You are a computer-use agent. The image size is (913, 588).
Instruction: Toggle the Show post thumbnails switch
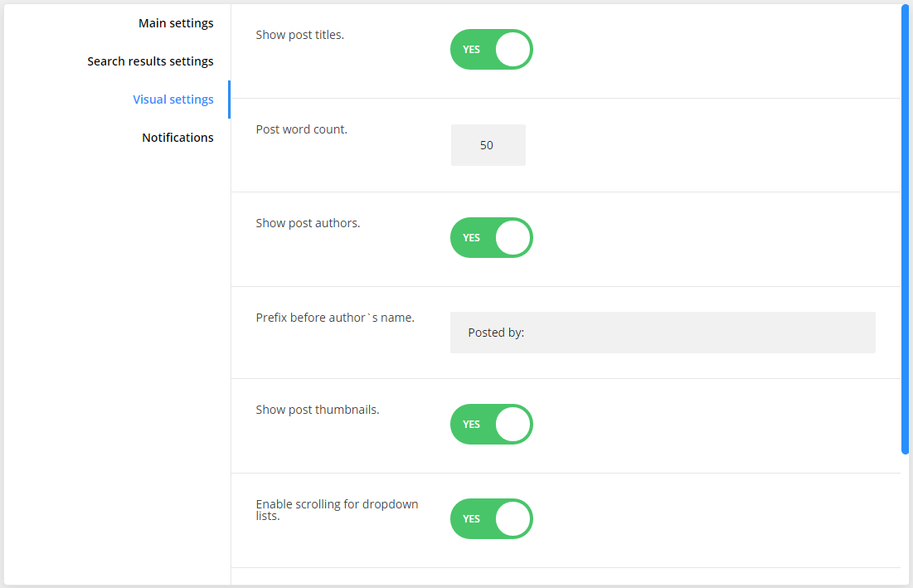[x=491, y=425]
